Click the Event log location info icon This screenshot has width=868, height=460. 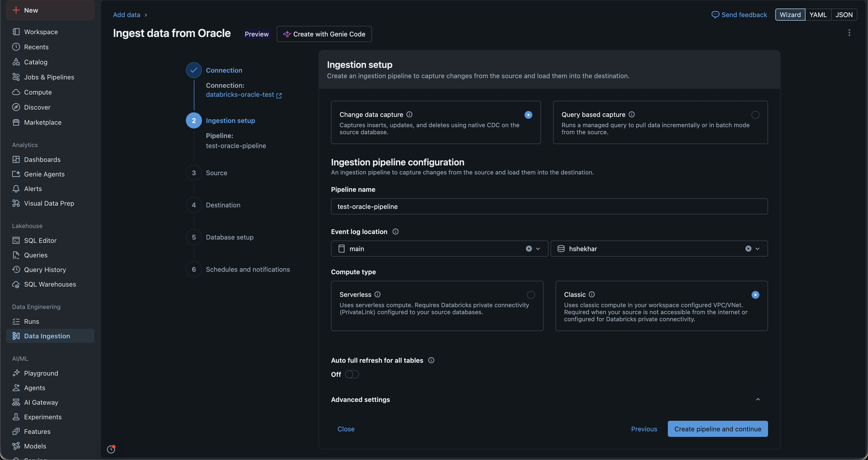click(396, 231)
